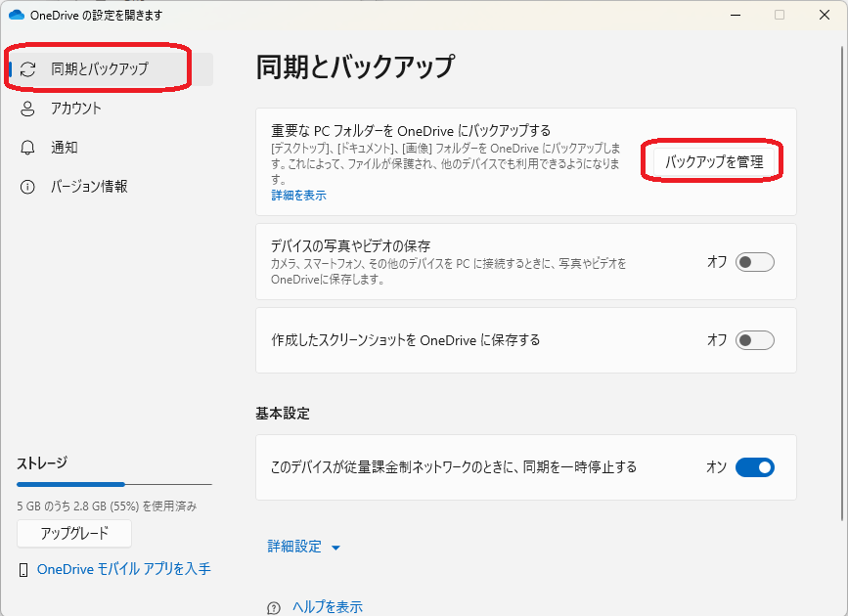Click the 基本設定 section heading
Screen dimensions: 848x616
(283, 414)
